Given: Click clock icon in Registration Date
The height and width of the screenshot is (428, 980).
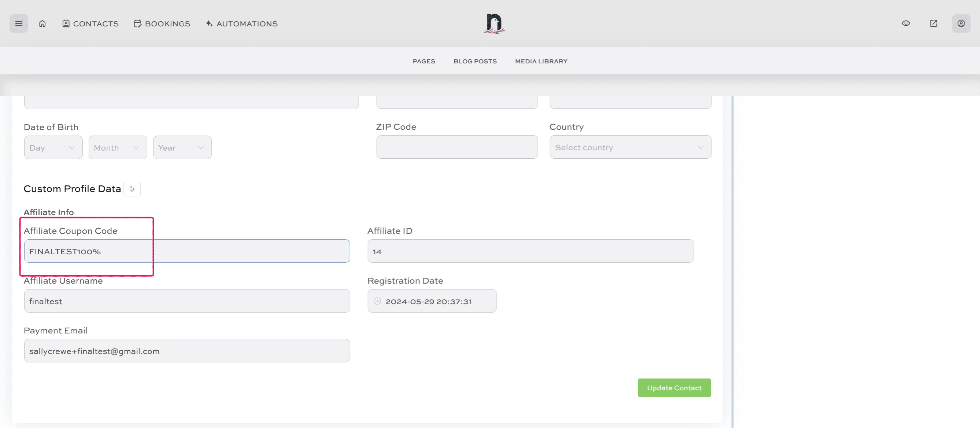Looking at the screenshot, I should click(x=377, y=301).
